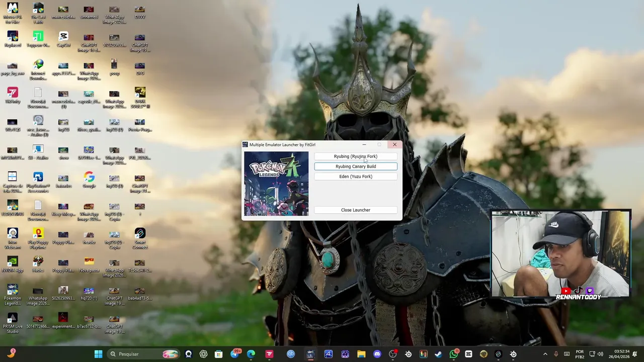Open Microsoft Edge from the taskbar
644x362 pixels.
[251, 354]
